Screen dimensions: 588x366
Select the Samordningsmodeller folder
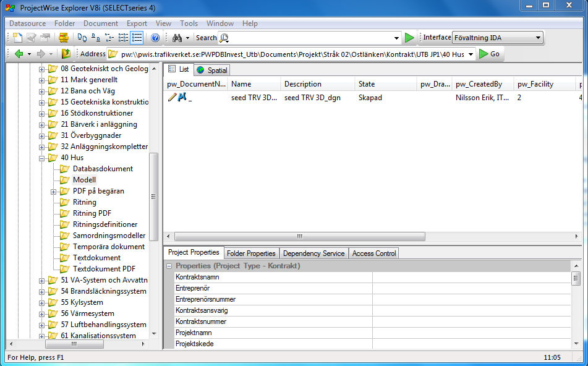[109, 236]
